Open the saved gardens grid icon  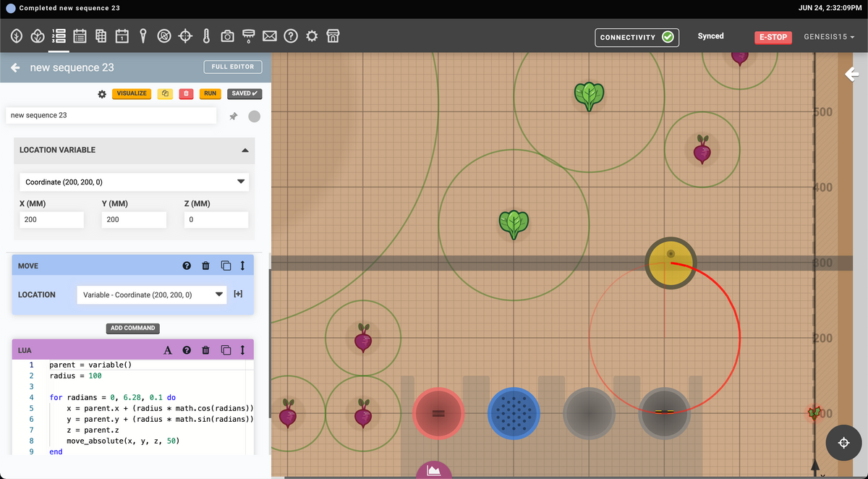coord(101,35)
